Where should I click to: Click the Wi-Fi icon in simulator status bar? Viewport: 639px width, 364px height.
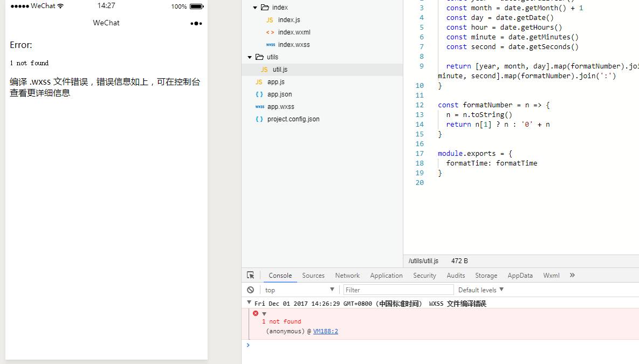point(60,6)
